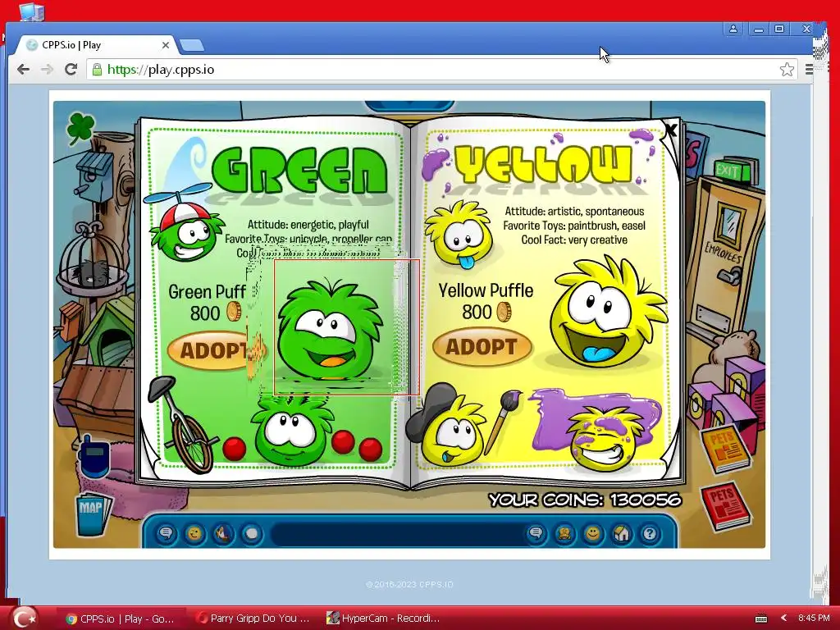This screenshot has width=840, height=630.
Task: Click the green four-leaf clover icon
Action: point(80,128)
